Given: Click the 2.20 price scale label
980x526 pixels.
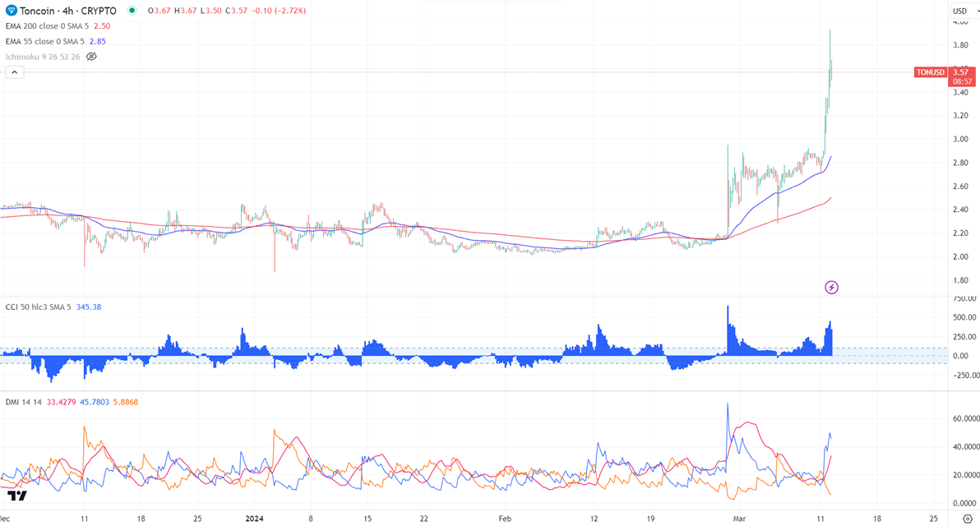Looking at the screenshot, I should (x=960, y=233).
